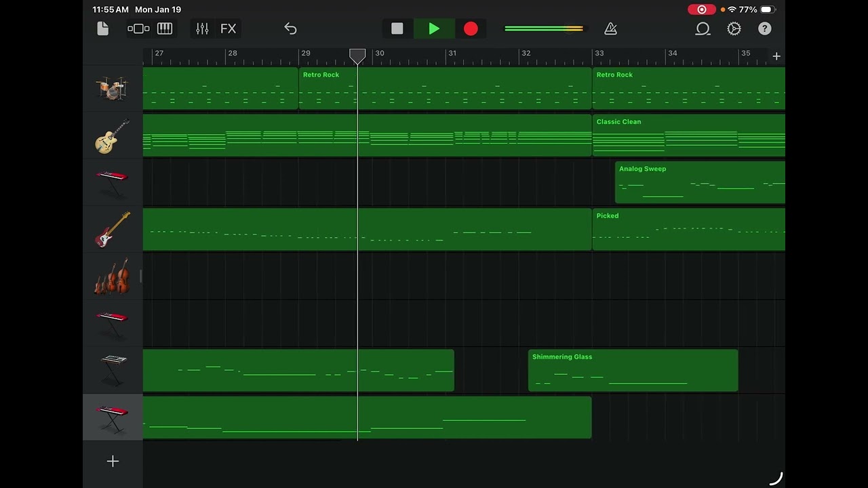The image size is (868, 488).
Task: Stop playback
Action: pos(397,28)
